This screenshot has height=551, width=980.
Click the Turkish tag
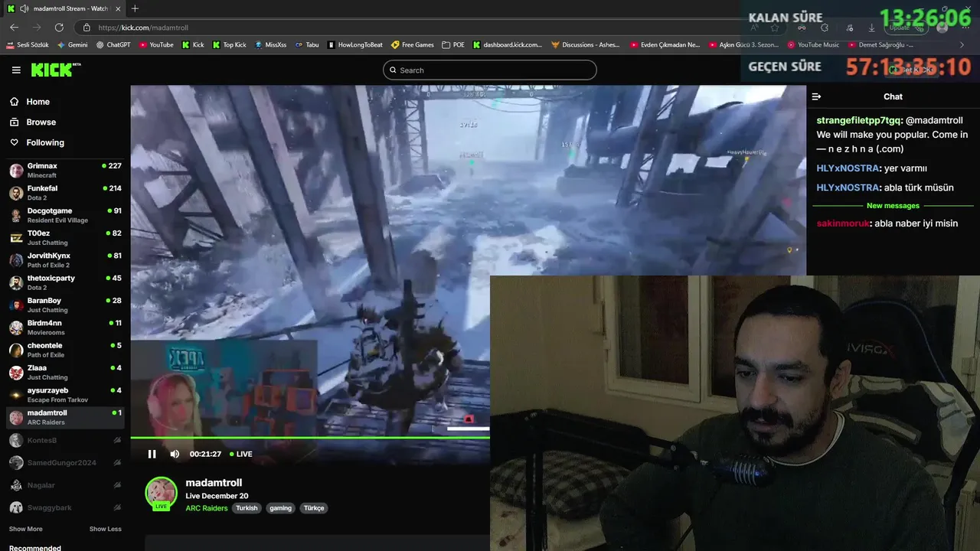247,508
